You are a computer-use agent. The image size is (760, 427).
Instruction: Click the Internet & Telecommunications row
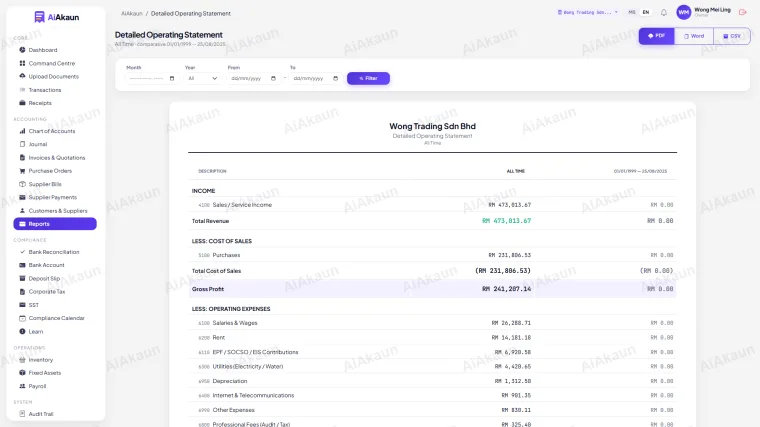432,395
